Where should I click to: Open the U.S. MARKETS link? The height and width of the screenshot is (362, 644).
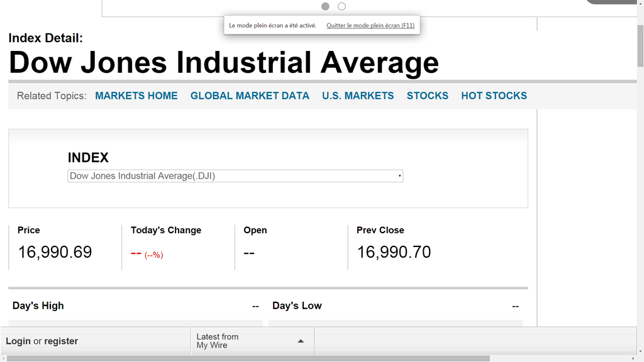coord(358,96)
